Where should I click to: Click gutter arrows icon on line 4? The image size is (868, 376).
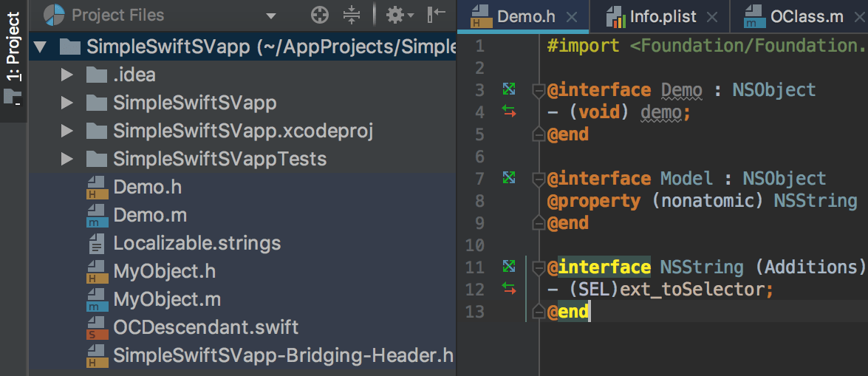point(508,112)
